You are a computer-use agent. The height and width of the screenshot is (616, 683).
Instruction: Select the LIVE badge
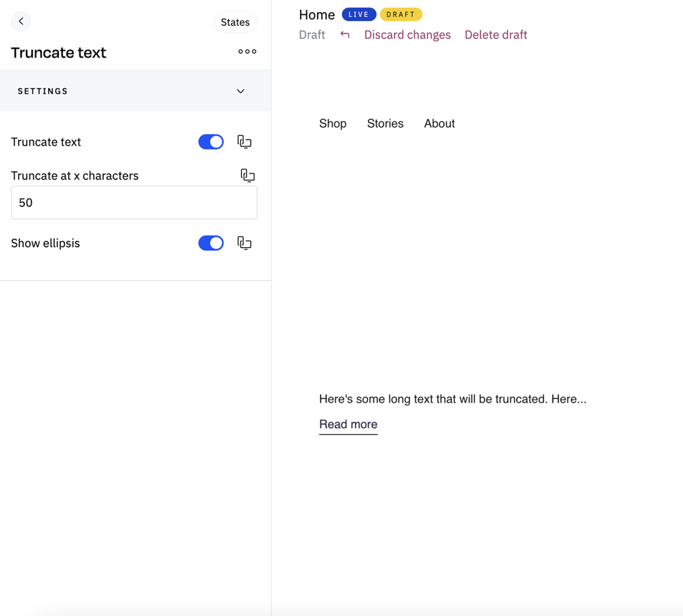point(358,14)
